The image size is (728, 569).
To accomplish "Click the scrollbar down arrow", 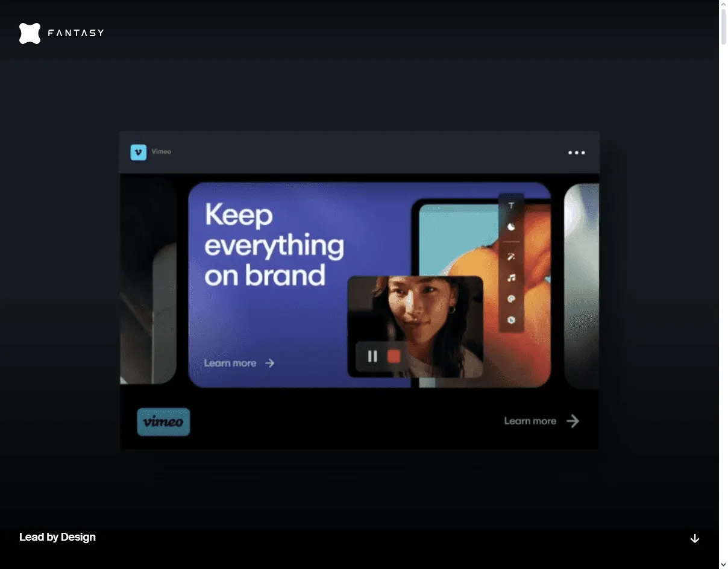I will 724,565.
